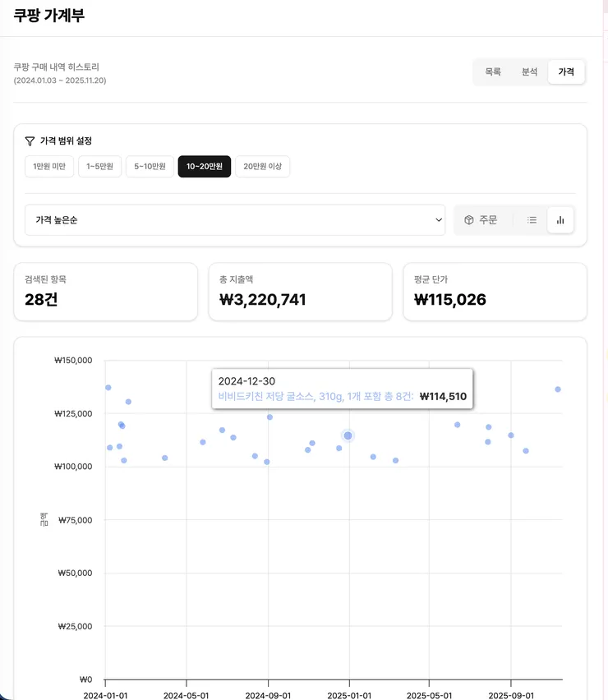Click the 2025-01-01 x-axis label
The height and width of the screenshot is (700, 608).
[349, 696]
